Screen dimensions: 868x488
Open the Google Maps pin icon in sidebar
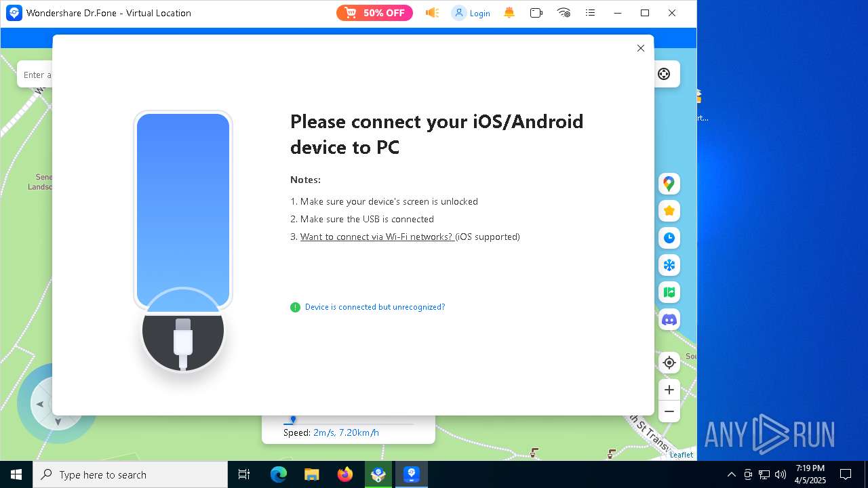[x=669, y=184]
